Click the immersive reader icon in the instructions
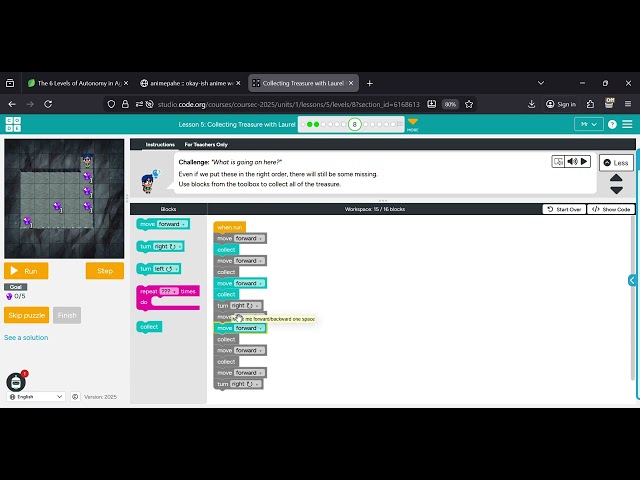The height and width of the screenshot is (480, 640). [558, 162]
